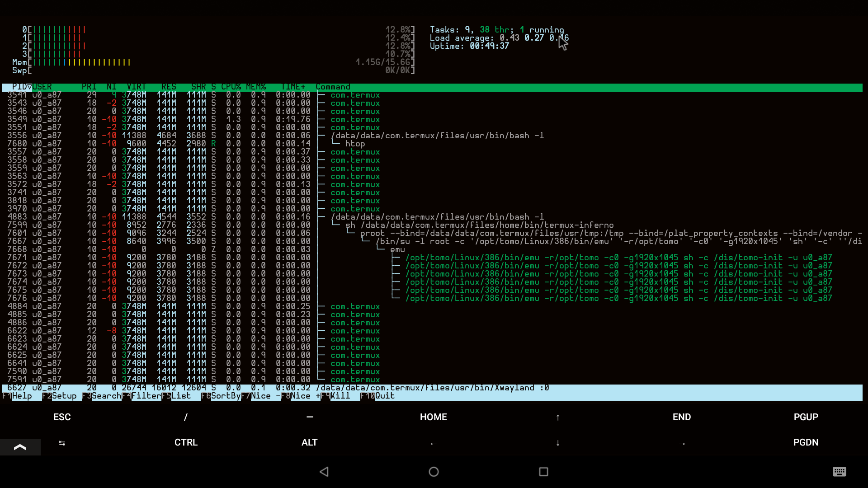868x488 pixels.
Task: Click the Load average text
Action: tap(499, 38)
